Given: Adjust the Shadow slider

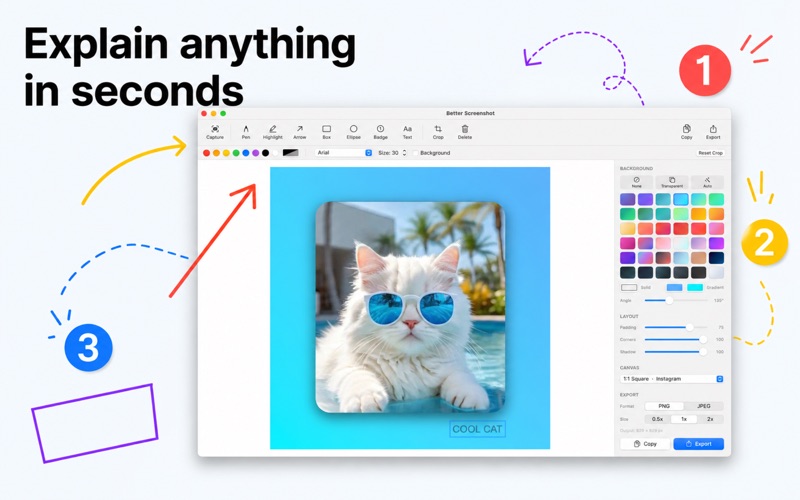Looking at the screenshot, I should pos(676,352).
